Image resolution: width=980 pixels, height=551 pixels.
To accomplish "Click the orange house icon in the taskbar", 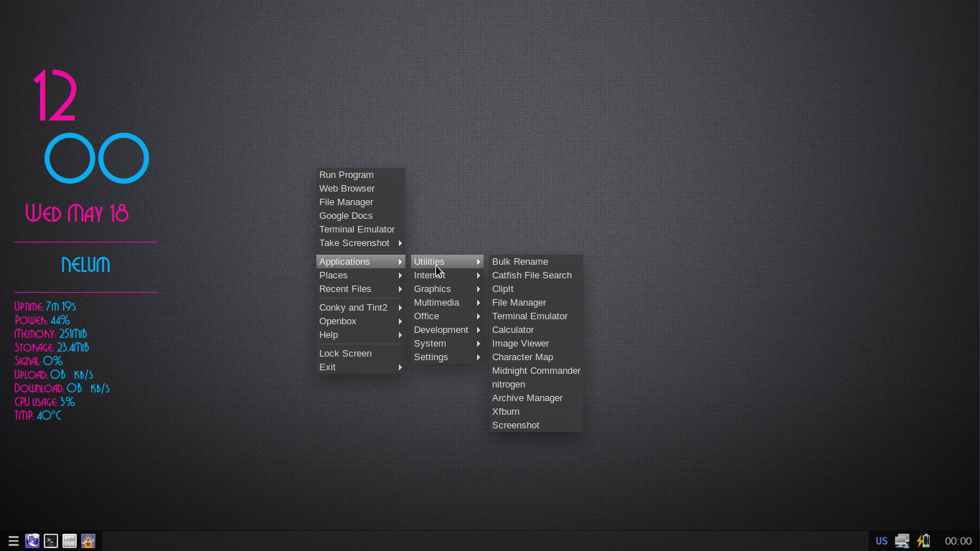I will pos(88,541).
